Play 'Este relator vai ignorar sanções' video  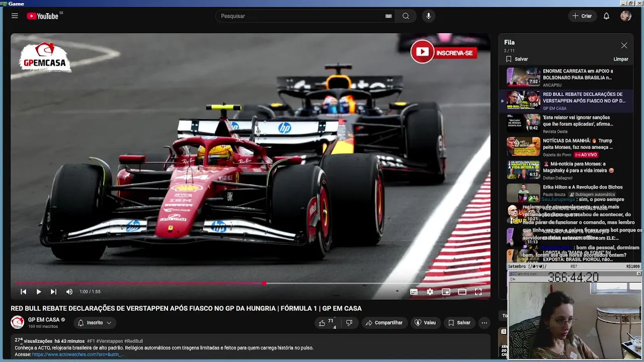[567, 123]
